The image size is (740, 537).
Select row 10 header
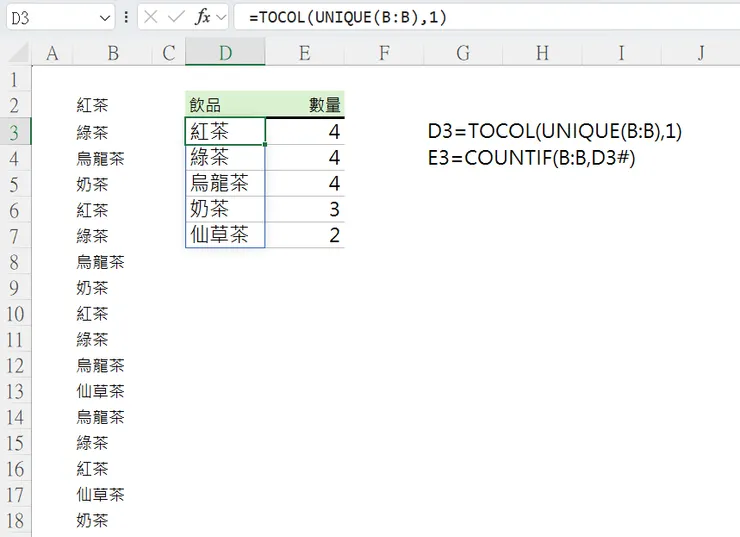15,314
